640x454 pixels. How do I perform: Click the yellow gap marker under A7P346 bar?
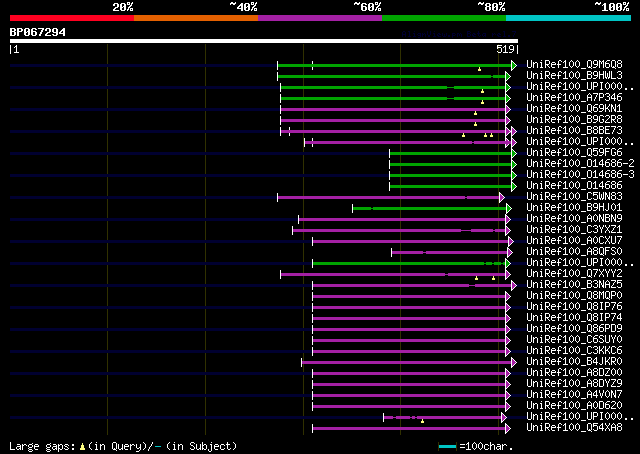pyautogui.click(x=482, y=102)
